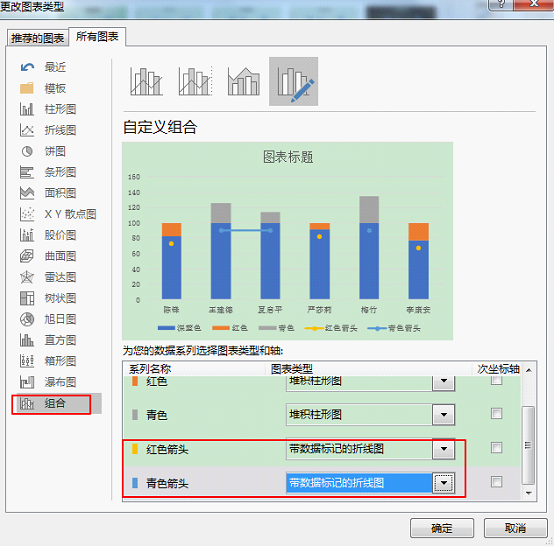
Task: Click the 图表类型 column header
Action: [291, 369]
